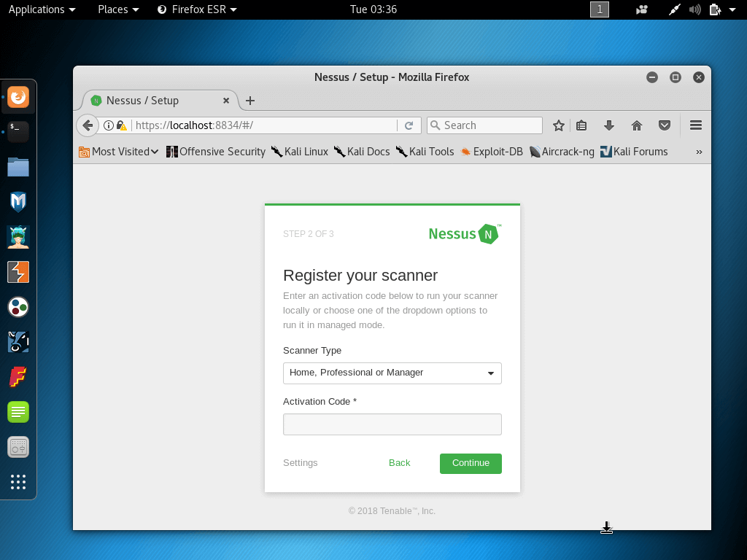The image size is (747, 560).
Task: Launch Burp Suite from dock
Action: 18,272
